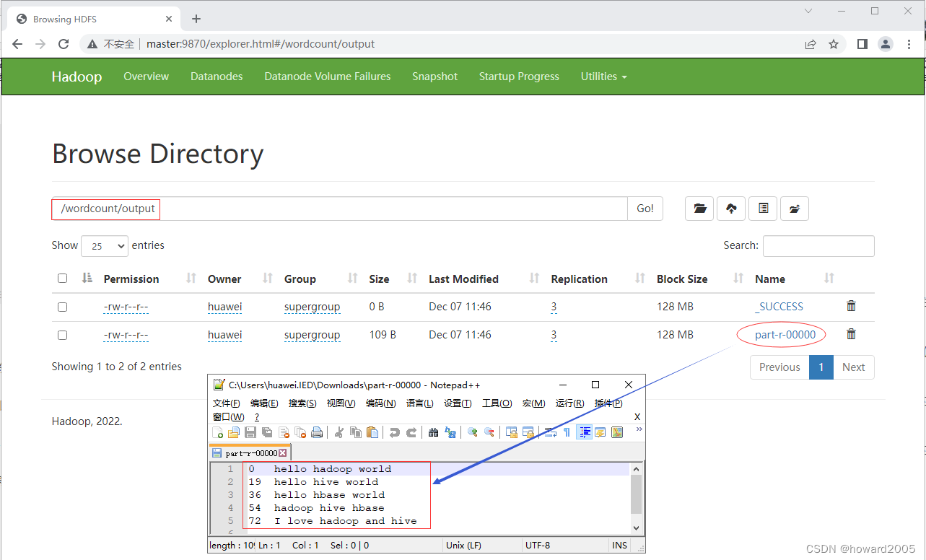Click the Chrome side panel icon
Viewport: 926px width, 560px height.
point(862,44)
